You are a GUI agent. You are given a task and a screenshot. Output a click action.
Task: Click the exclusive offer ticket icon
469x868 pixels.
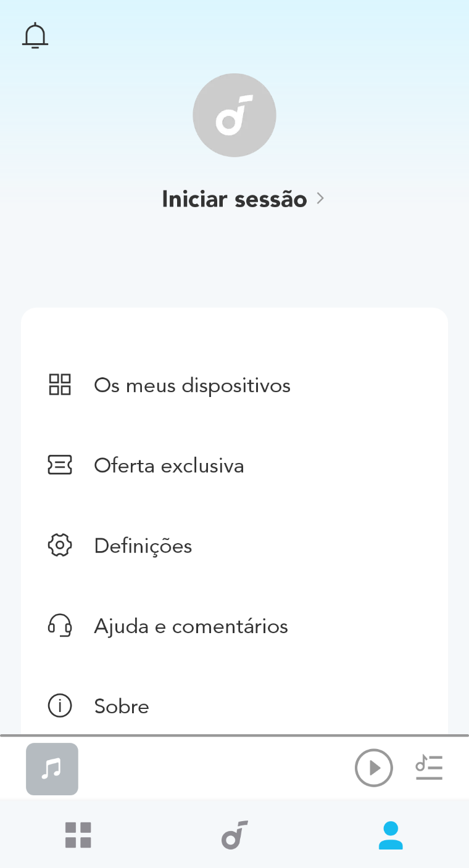point(60,465)
